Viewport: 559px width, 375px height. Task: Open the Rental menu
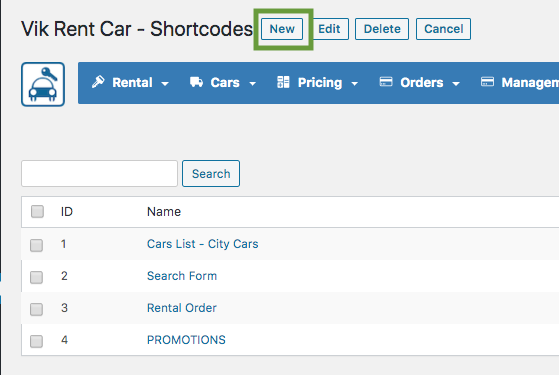coord(130,82)
